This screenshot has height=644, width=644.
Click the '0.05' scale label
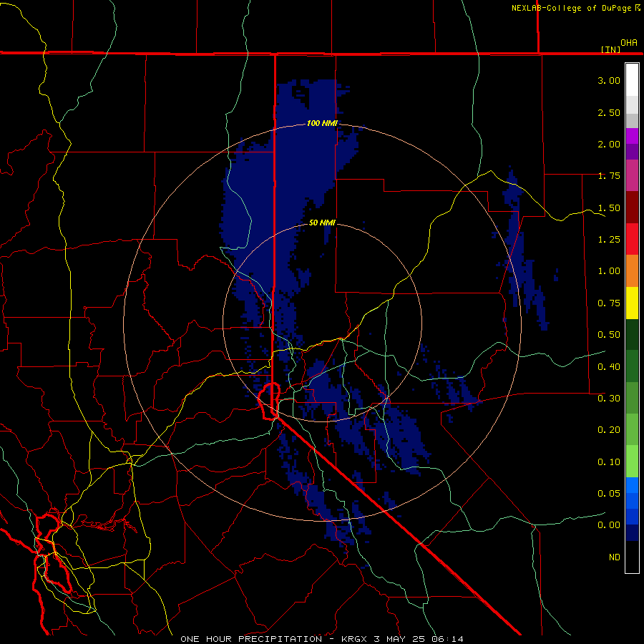(x=609, y=494)
